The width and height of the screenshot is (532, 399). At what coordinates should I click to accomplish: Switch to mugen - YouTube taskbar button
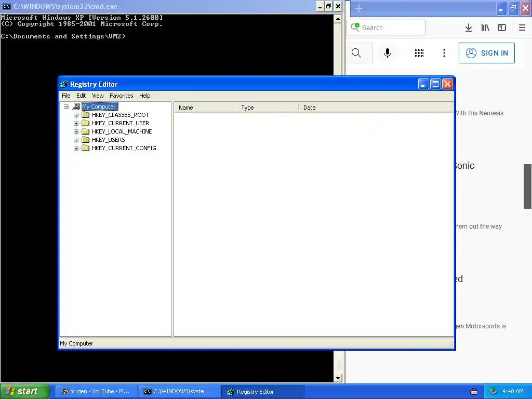[96, 392]
